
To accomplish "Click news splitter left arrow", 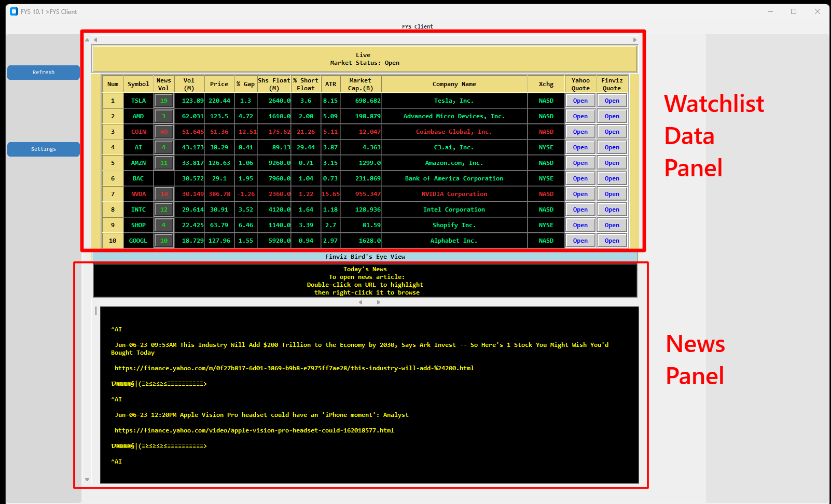I will click(x=361, y=302).
